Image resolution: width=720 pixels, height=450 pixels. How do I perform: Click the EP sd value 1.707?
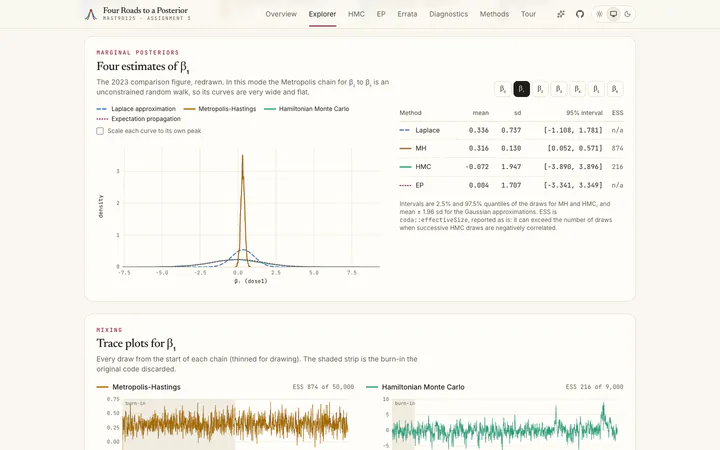(x=511, y=185)
